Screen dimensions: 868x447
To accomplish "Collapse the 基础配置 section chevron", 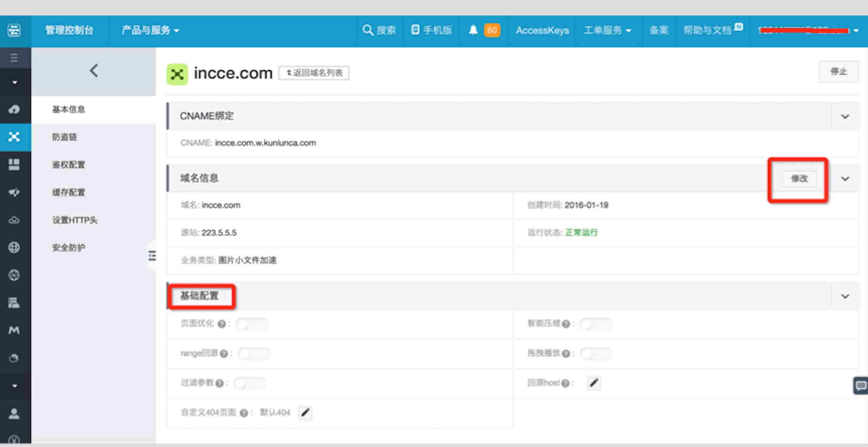I will pos(845,296).
